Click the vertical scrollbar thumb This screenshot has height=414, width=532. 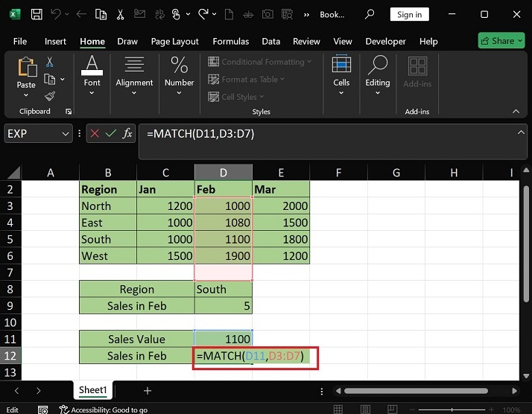[x=526, y=243]
